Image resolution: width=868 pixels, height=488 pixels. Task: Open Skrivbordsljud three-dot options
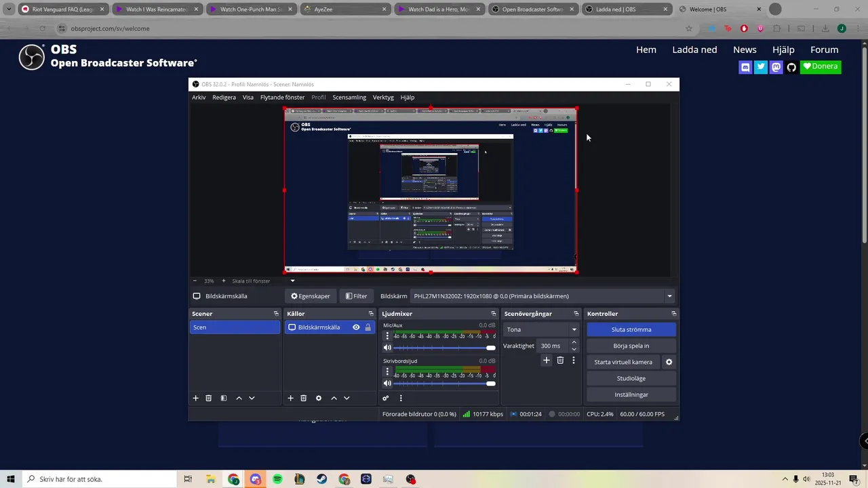[x=388, y=371]
